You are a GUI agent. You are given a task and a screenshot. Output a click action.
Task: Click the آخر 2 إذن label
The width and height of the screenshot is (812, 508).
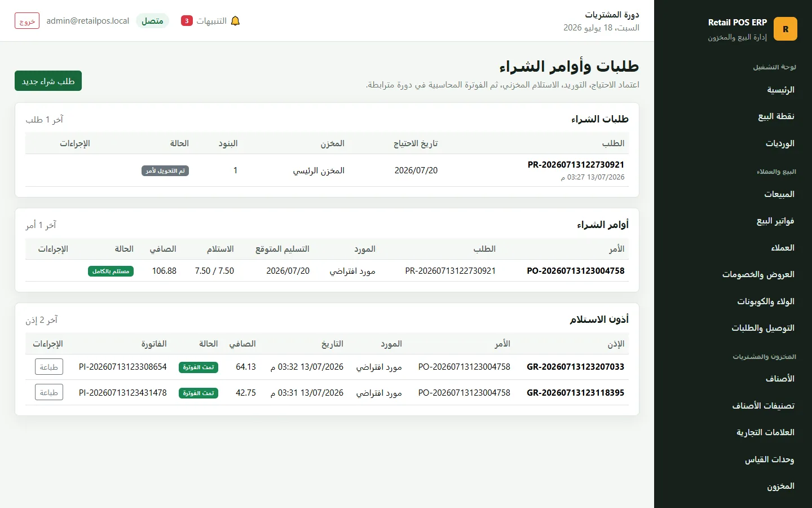[x=42, y=320]
